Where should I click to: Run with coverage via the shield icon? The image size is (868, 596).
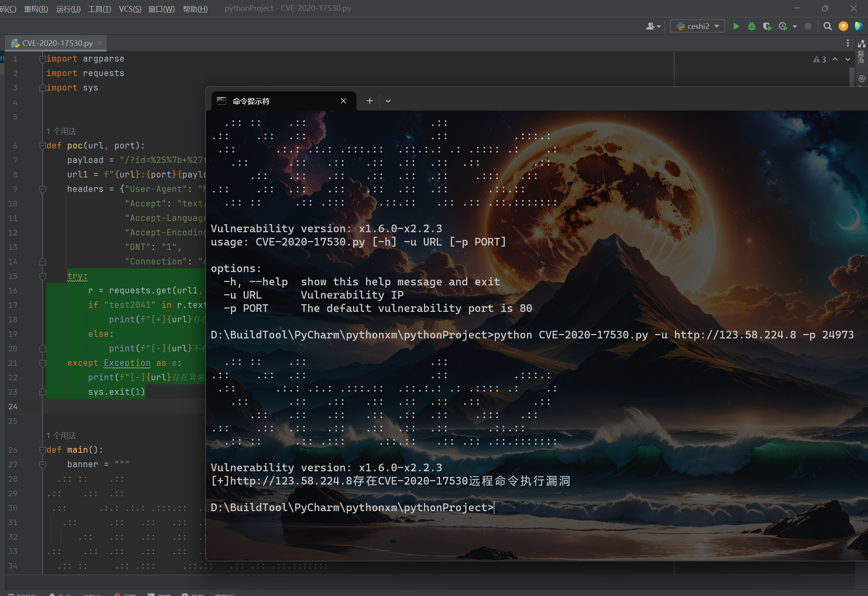tap(767, 26)
